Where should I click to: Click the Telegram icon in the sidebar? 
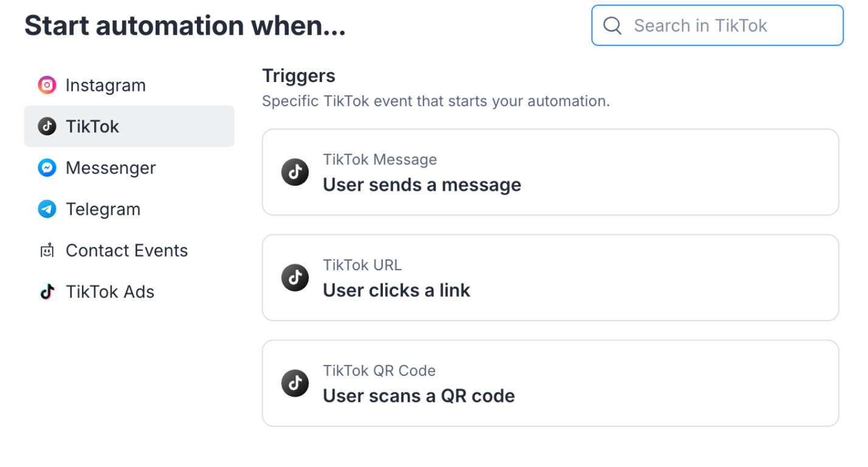(x=47, y=209)
